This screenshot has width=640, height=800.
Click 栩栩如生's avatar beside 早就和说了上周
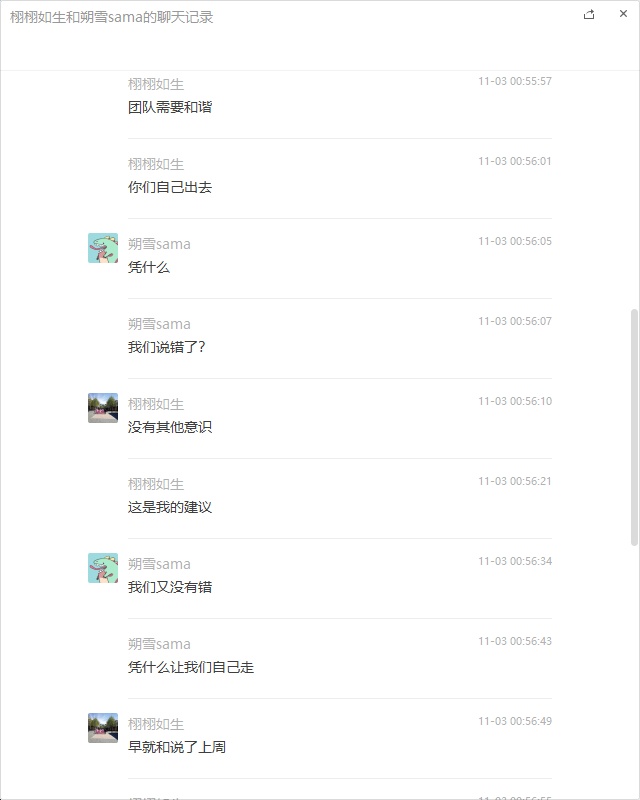pyautogui.click(x=103, y=728)
